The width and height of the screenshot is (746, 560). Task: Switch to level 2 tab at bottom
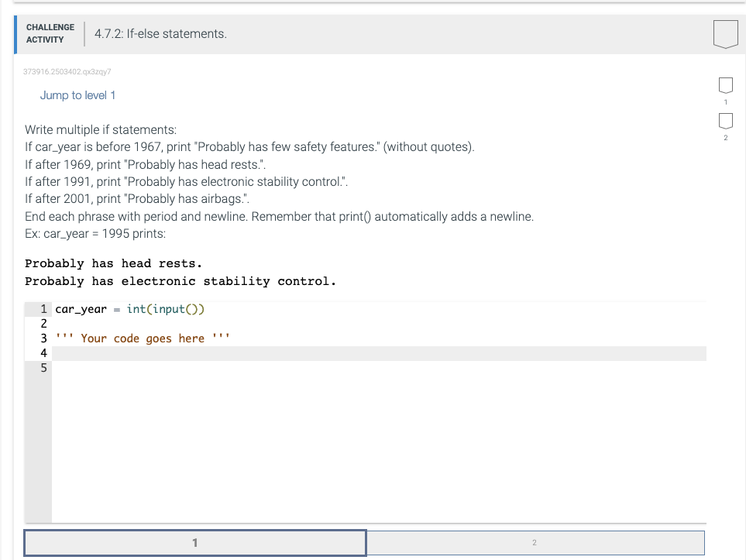click(x=536, y=542)
